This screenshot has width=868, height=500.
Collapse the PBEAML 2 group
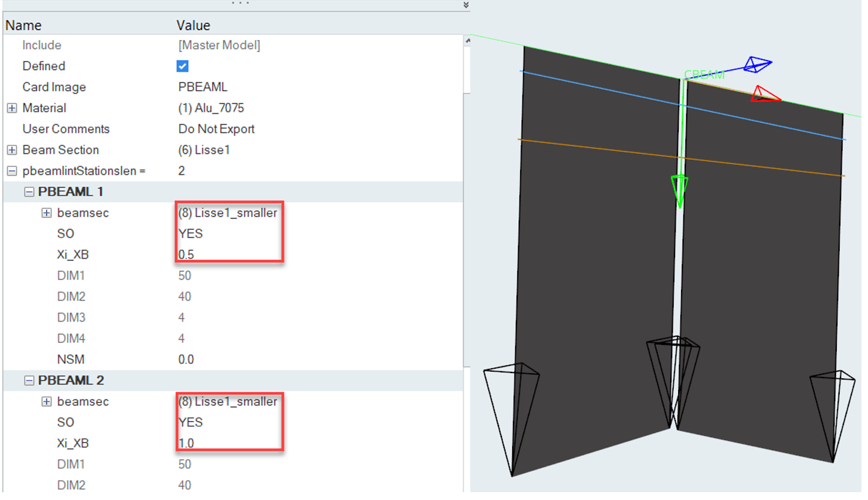pyautogui.click(x=29, y=381)
